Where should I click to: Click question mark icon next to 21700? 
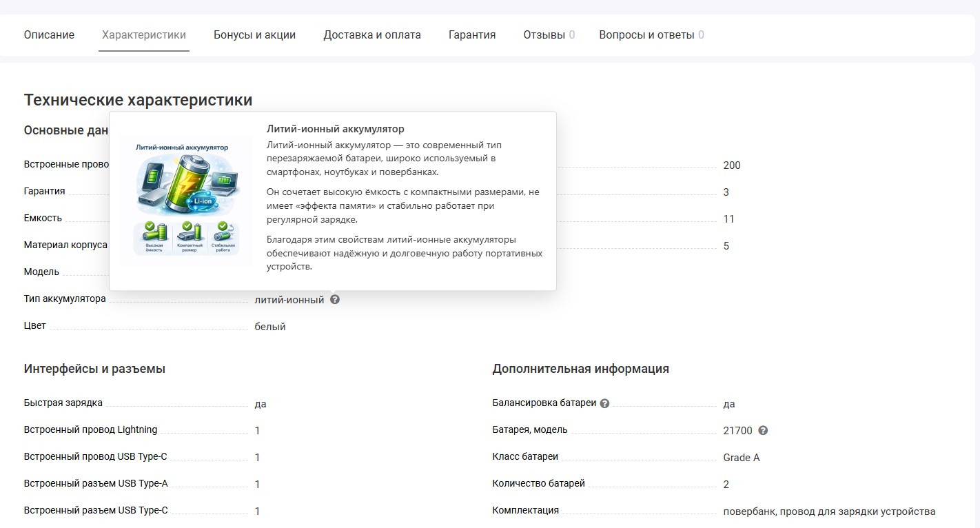click(763, 431)
